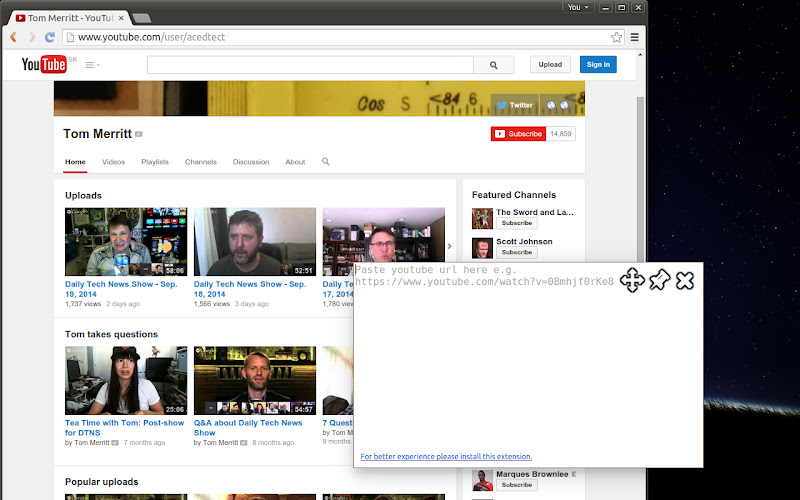
Task: Select the Home channel tab
Action: [x=75, y=162]
